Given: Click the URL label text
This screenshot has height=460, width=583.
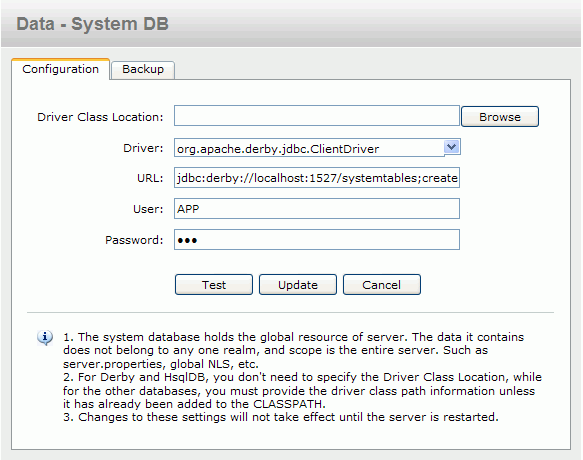Looking at the screenshot, I should tap(150, 178).
